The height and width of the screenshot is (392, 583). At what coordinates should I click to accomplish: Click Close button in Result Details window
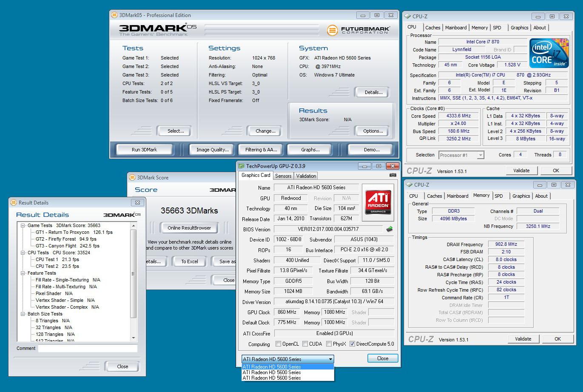pyautogui.click(x=122, y=366)
